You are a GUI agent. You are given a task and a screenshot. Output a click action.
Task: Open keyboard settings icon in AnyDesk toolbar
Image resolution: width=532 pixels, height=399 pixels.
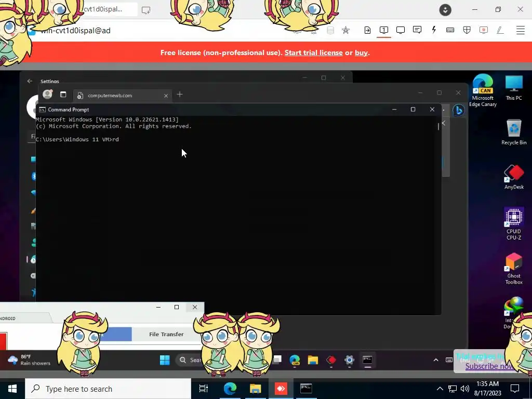(x=450, y=30)
